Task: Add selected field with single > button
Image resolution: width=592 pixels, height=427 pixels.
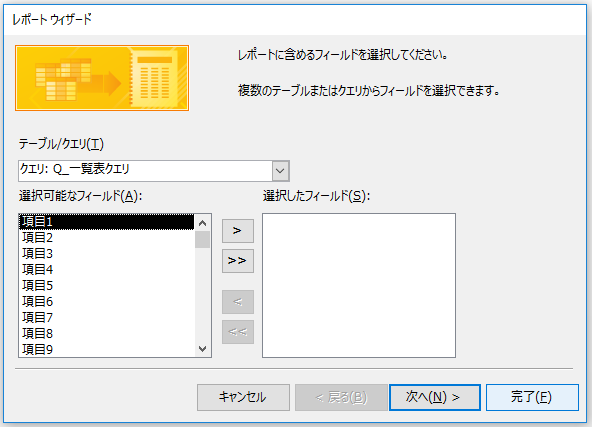Action: click(237, 231)
